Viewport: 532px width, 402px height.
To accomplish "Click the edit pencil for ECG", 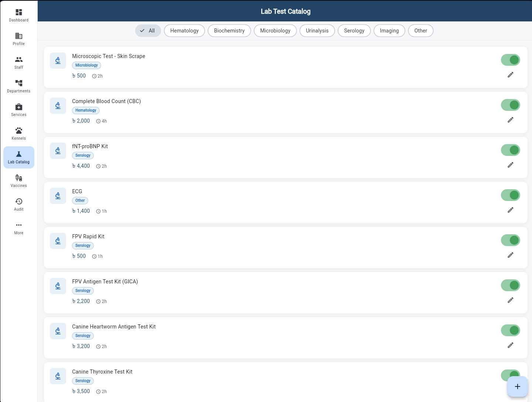I will [x=510, y=210].
